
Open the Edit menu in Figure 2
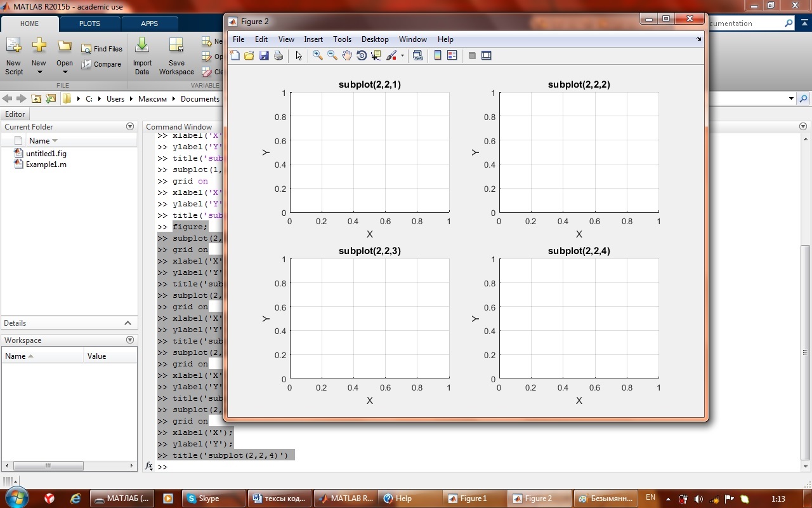pos(261,39)
